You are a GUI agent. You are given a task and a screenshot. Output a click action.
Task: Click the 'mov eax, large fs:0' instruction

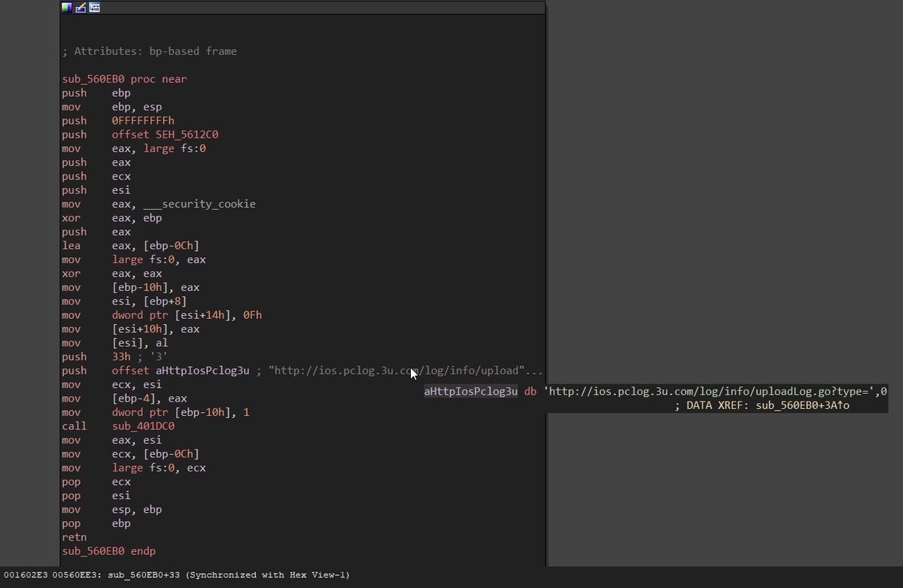[134, 148]
